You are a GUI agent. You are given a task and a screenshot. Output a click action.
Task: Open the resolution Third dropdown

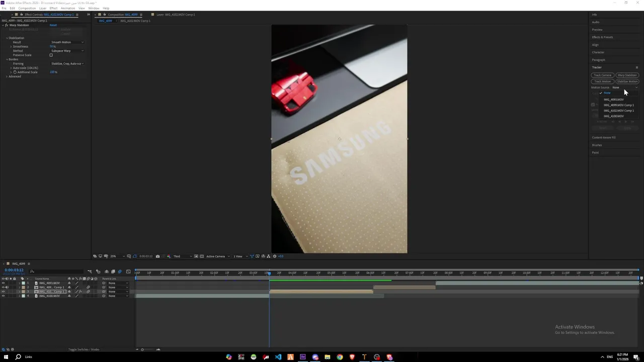183,256
